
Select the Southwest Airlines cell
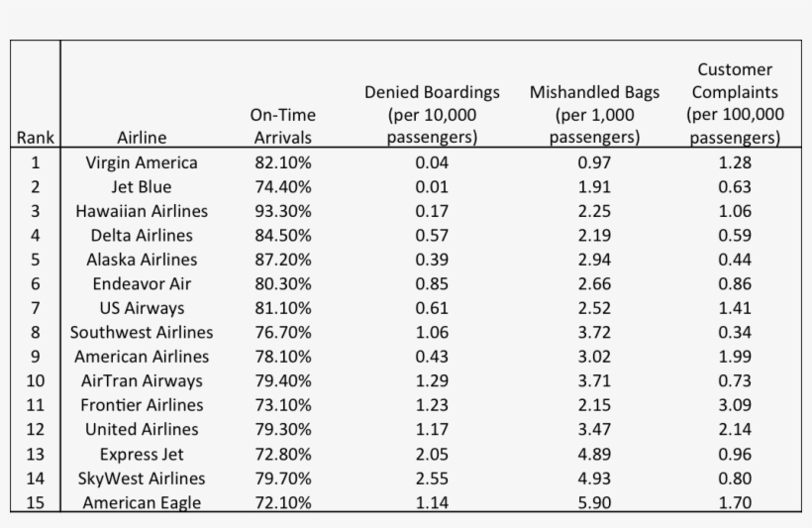coord(142,332)
